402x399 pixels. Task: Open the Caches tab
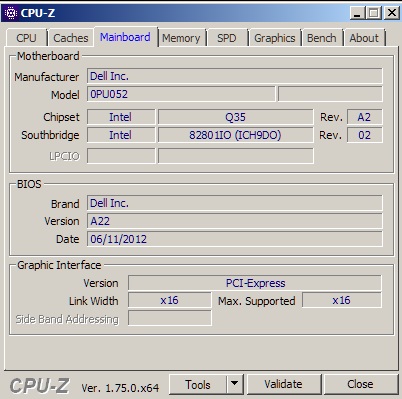pos(71,38)
